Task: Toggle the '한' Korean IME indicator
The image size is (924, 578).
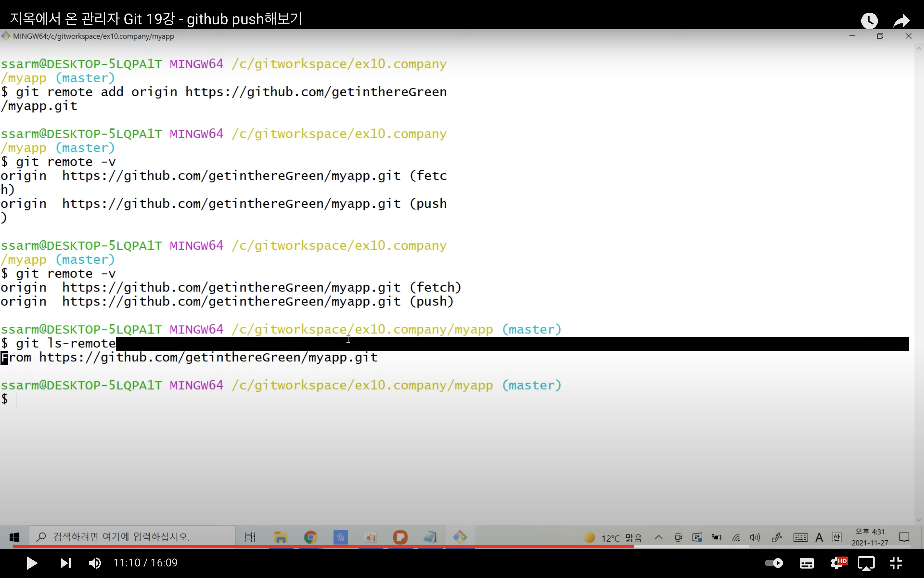Action: [837, 538]
